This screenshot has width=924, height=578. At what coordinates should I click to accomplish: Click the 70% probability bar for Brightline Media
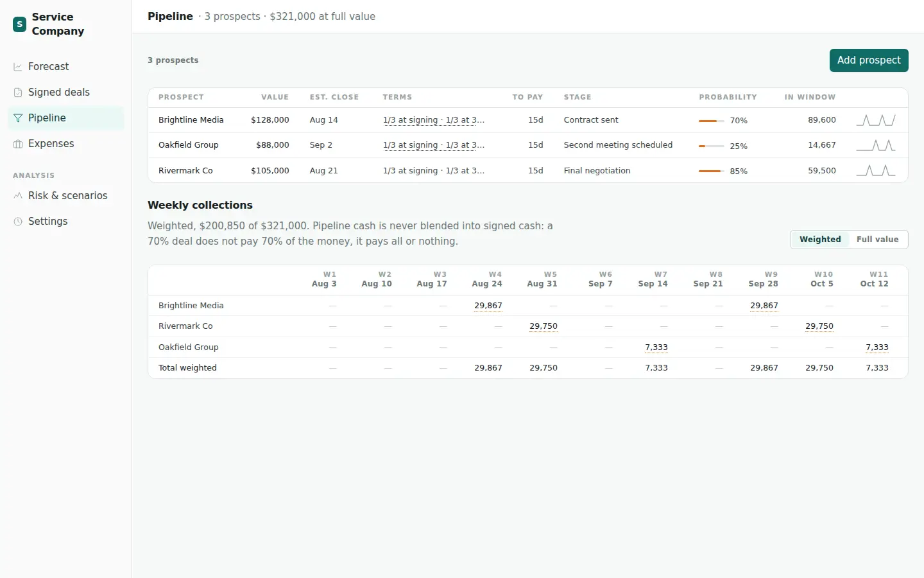tap(711, 121)
